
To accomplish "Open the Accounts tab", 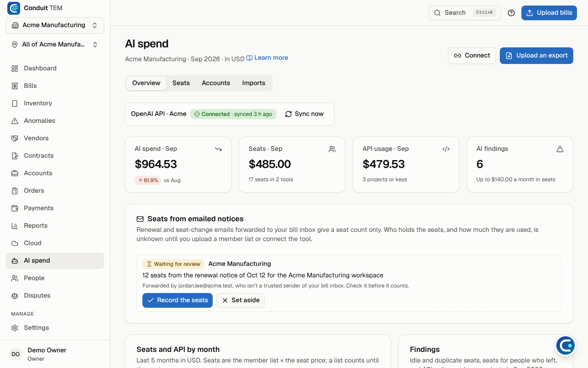I will [216, 83].
